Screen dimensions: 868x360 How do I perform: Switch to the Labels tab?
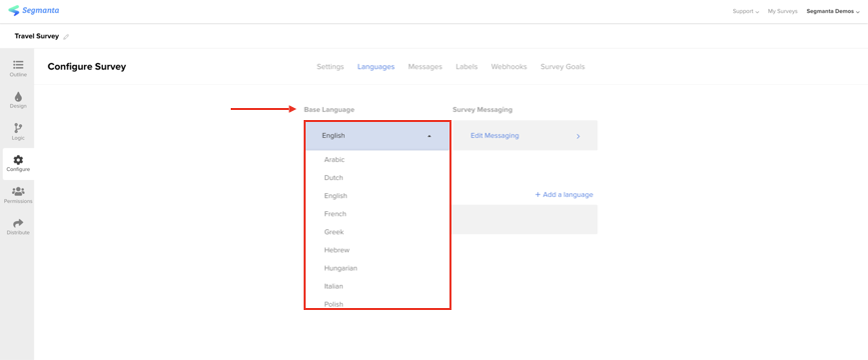[x=466, y=66]
